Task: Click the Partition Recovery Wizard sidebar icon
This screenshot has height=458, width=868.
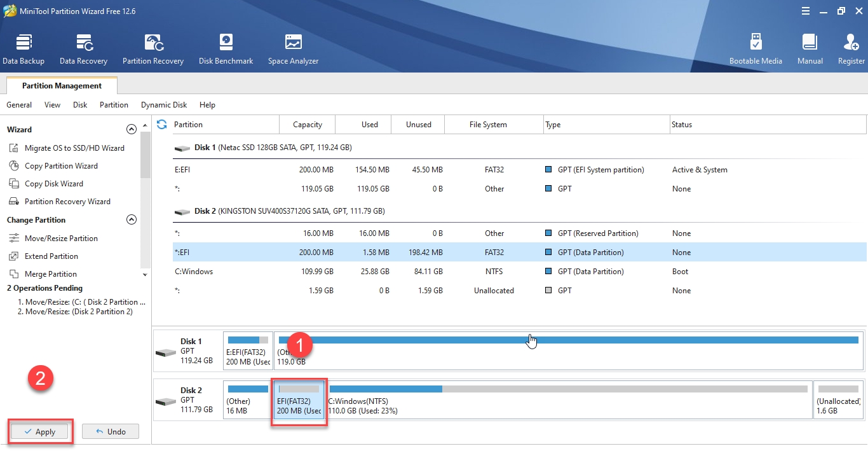Action: (x=14, y=202)
